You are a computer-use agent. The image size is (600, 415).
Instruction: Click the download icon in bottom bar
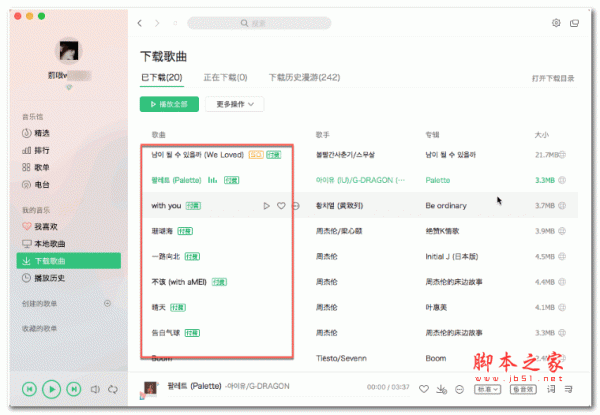pyautogui.click(x=441, y=389)
